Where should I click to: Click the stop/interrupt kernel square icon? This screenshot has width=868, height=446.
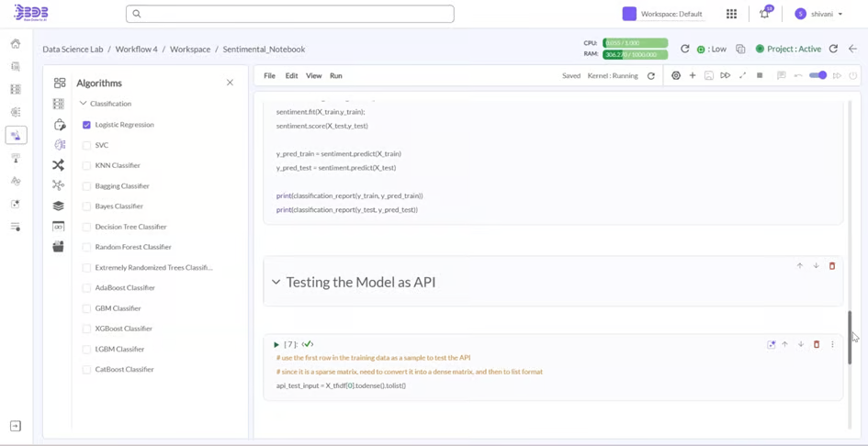760,76
